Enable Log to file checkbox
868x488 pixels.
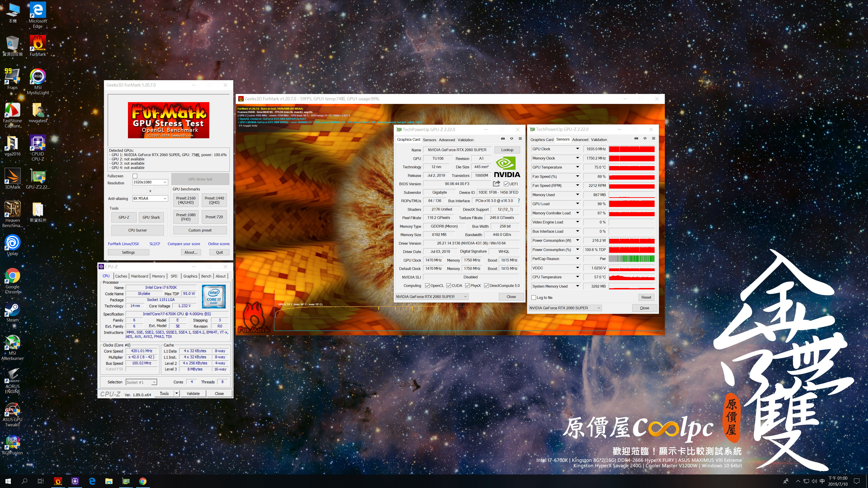534,297
